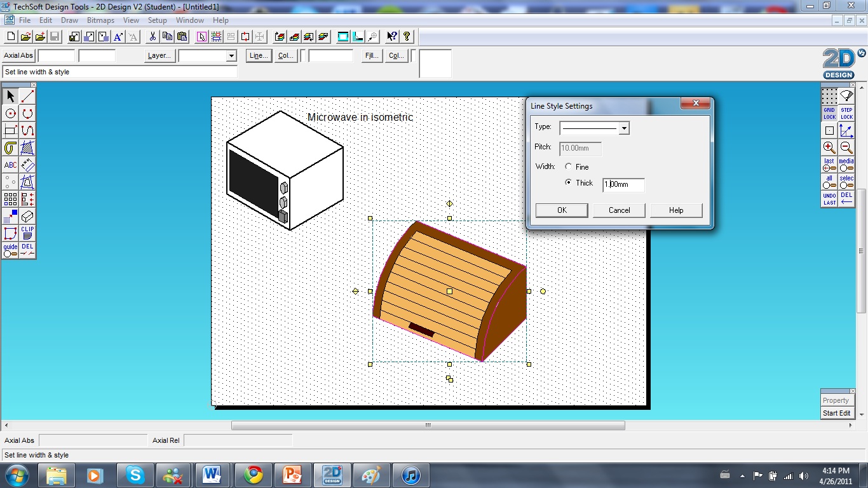868x488 pixels.
Task: Click the thick width value field
Action: 623,185
